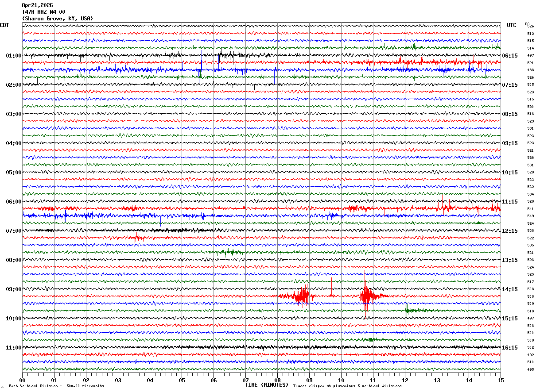Select the T47A HHZ N4 00 station code
Image resolution: width=536 pixels, height=392 pixels.
[43, 12]
